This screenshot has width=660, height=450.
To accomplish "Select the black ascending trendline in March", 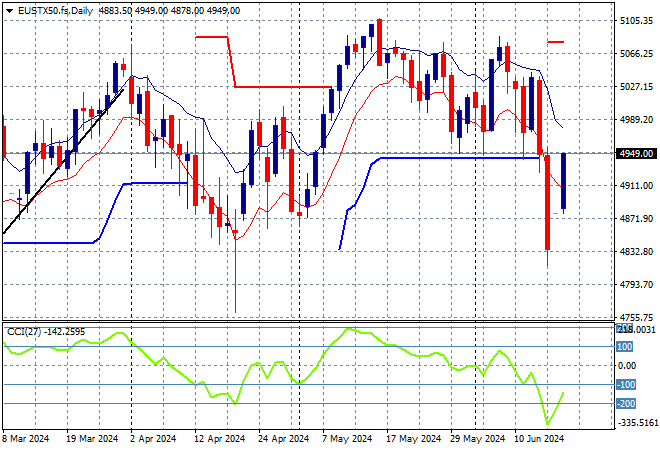I will pyautogui.click(x=63, y=161).
